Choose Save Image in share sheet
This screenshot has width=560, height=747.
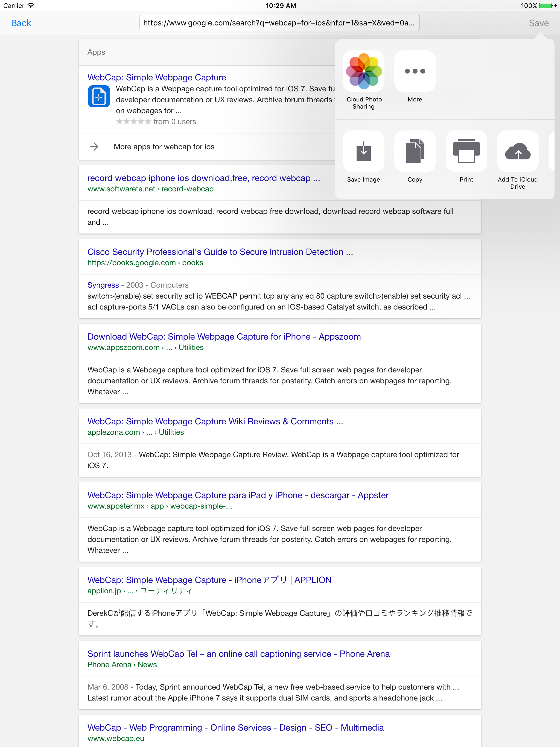[363, 151]
